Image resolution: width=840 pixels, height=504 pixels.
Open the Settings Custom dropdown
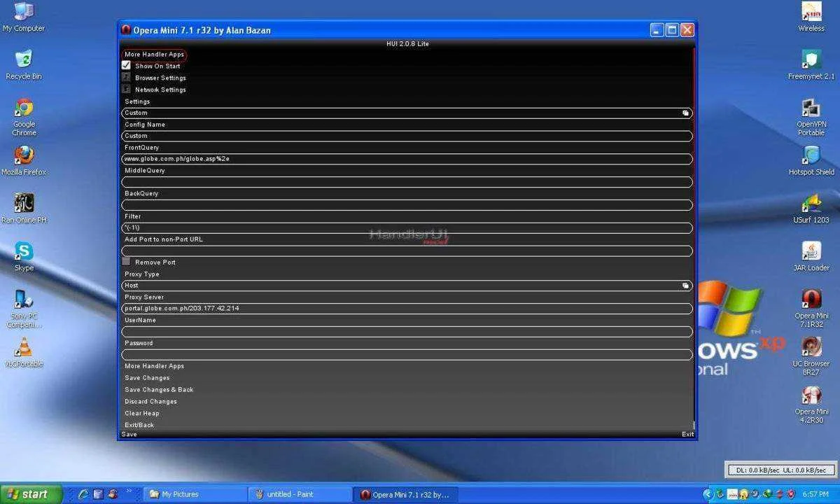[407, 113]
